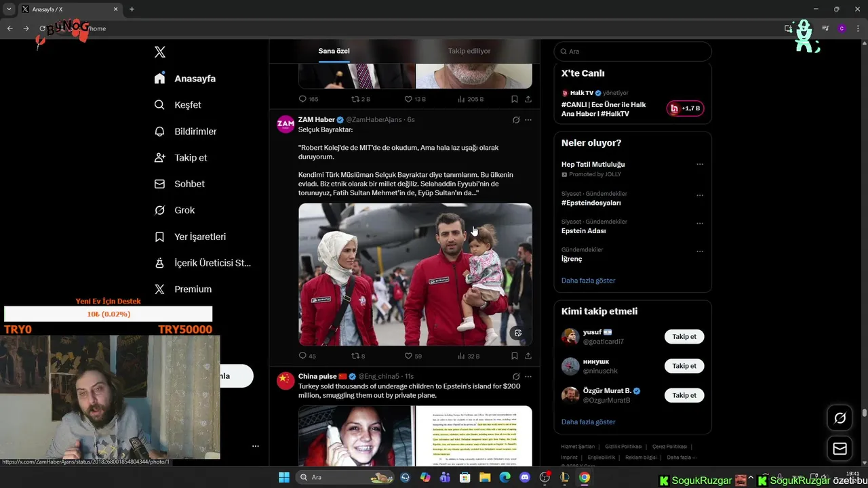Switch to Sana özel tab
Viewport: 868px width, 488px height.
point(334,51)
